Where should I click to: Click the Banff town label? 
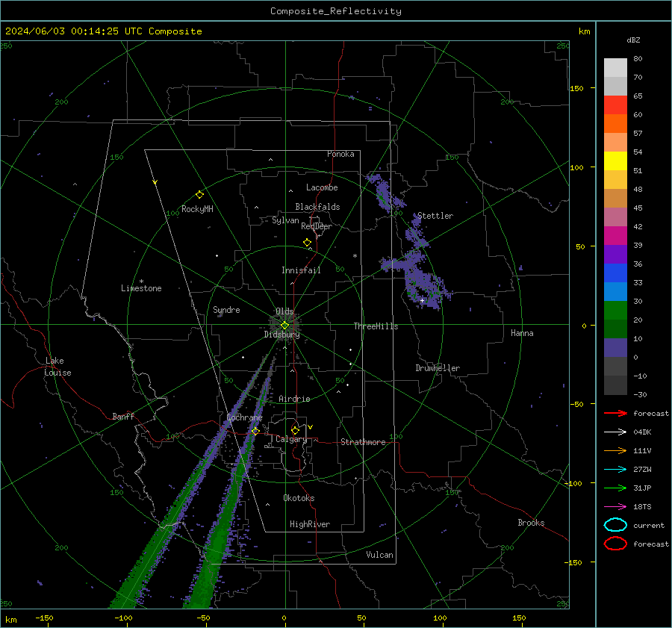[x=123, y=417]
